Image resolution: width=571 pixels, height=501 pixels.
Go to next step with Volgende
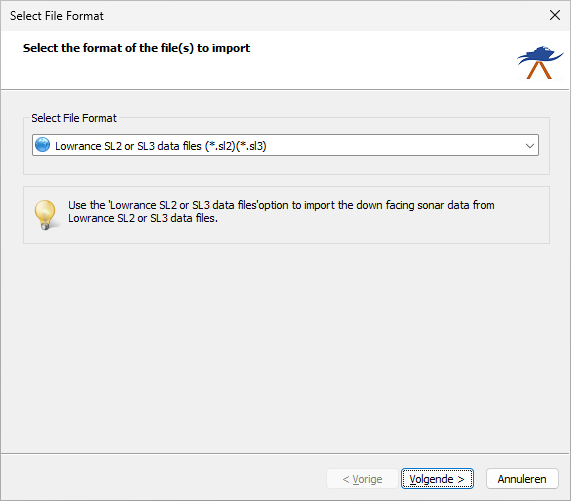coord(437,479)
